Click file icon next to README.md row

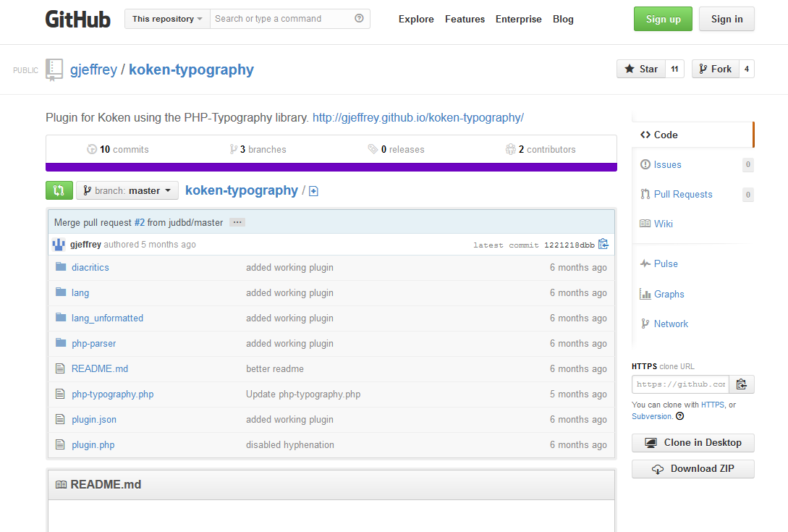60,368
